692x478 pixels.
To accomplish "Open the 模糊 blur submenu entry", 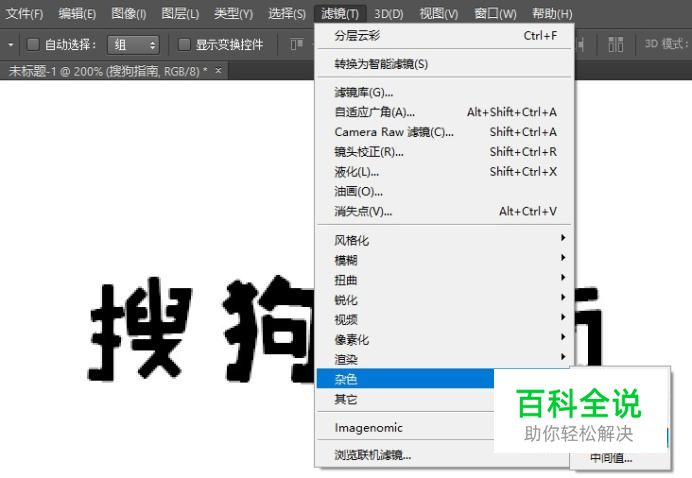I will coord(445,260).
